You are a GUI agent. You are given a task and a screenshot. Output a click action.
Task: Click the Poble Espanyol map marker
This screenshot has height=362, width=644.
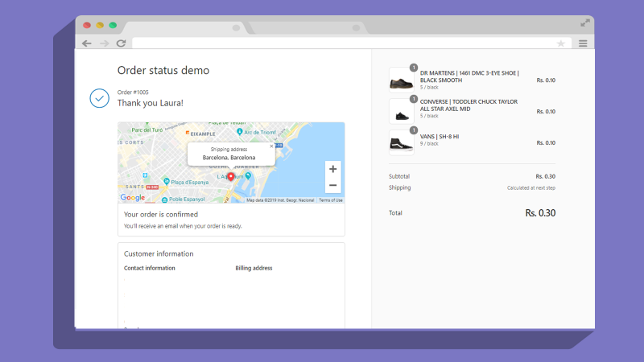pyautogui.click(x=164, y=200)
